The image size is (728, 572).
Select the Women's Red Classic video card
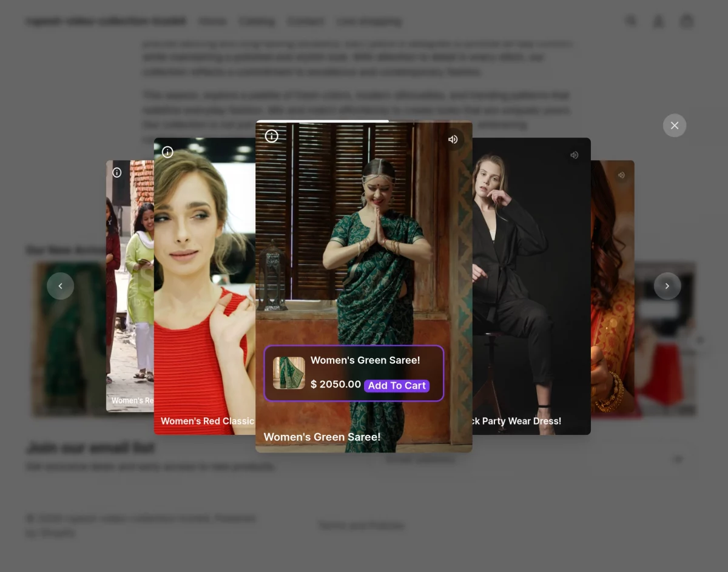[204, 286]
